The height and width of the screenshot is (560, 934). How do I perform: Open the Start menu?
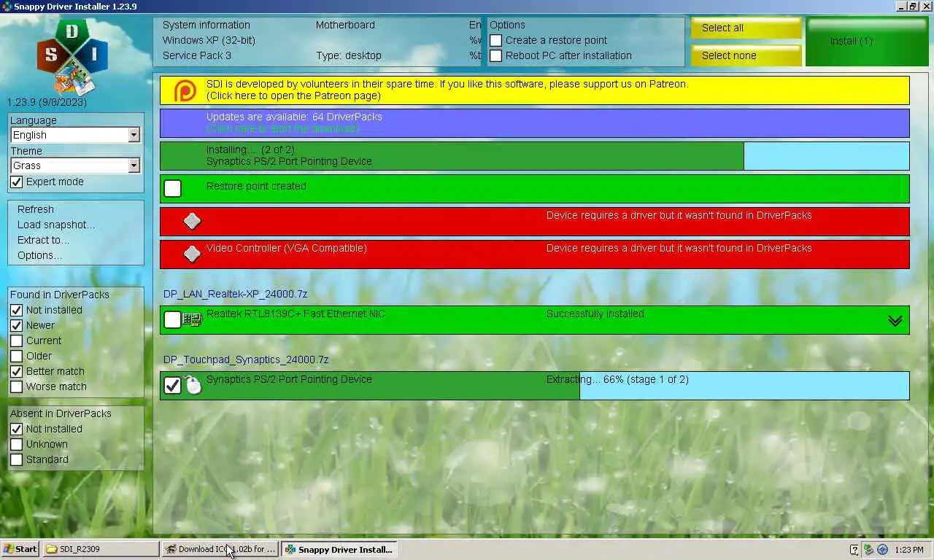(x=20, y=549)
